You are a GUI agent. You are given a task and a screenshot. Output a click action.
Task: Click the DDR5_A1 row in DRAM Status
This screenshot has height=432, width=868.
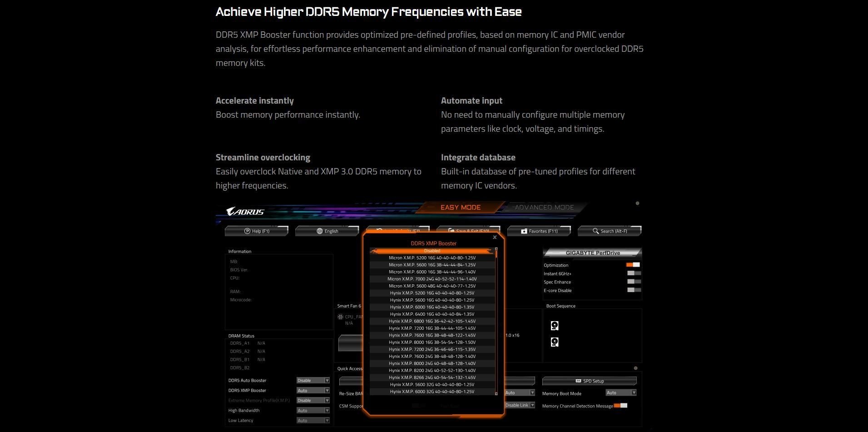pyautogui.click(x=248, y=343)
